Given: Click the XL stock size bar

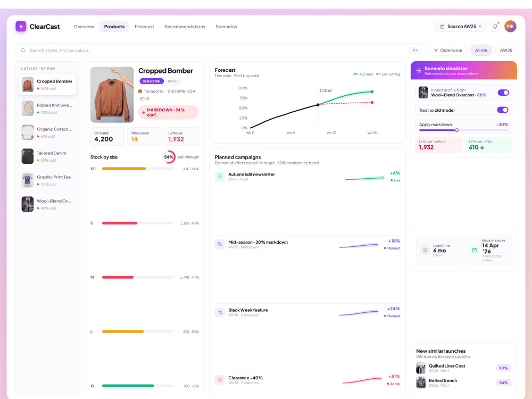Looking at the screenshot, I should click(138, 386).
